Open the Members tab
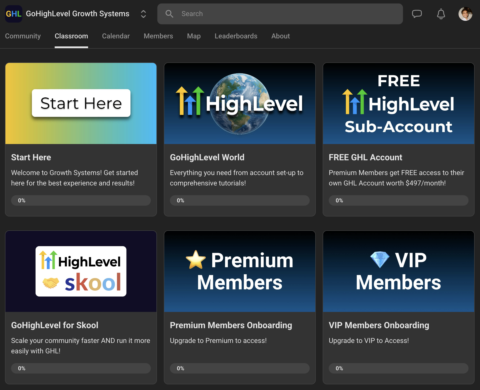The image size is (480, 390). point(158,36)
